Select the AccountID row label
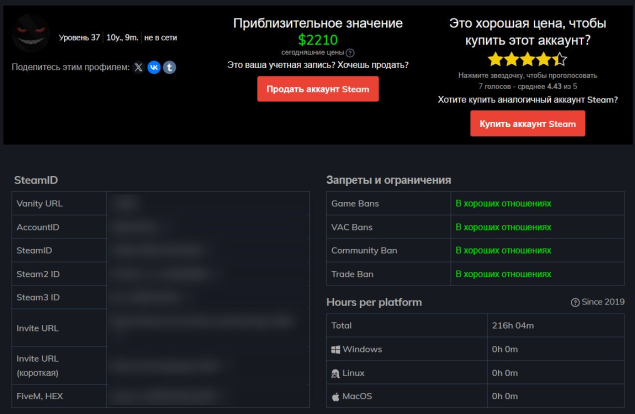 [38, 227]
